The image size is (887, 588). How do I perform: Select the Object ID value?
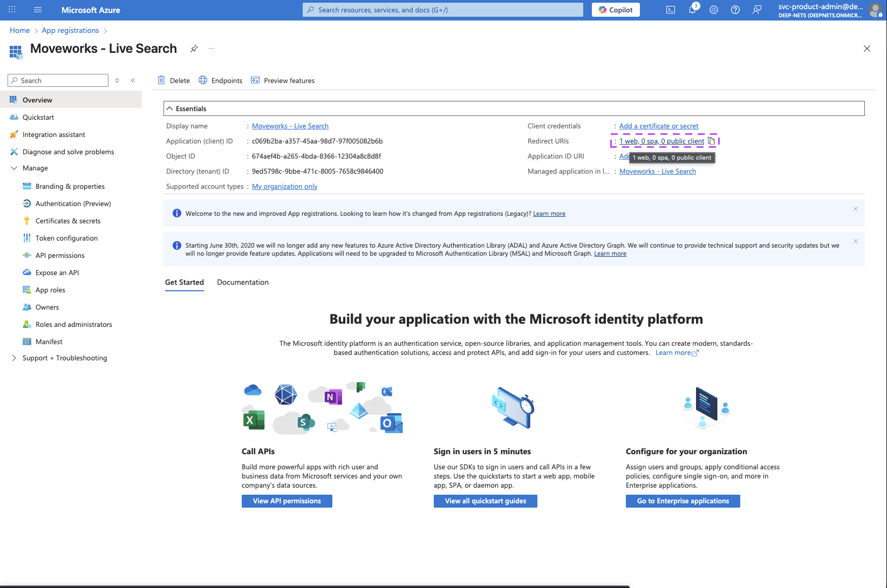316,156
